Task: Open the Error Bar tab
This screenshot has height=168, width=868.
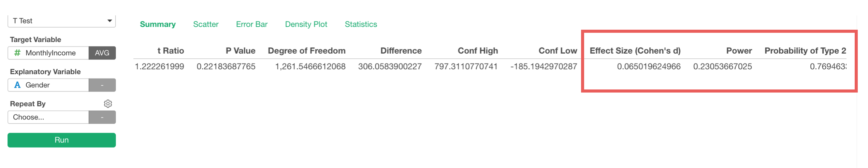Action: (x=252, y=24)
